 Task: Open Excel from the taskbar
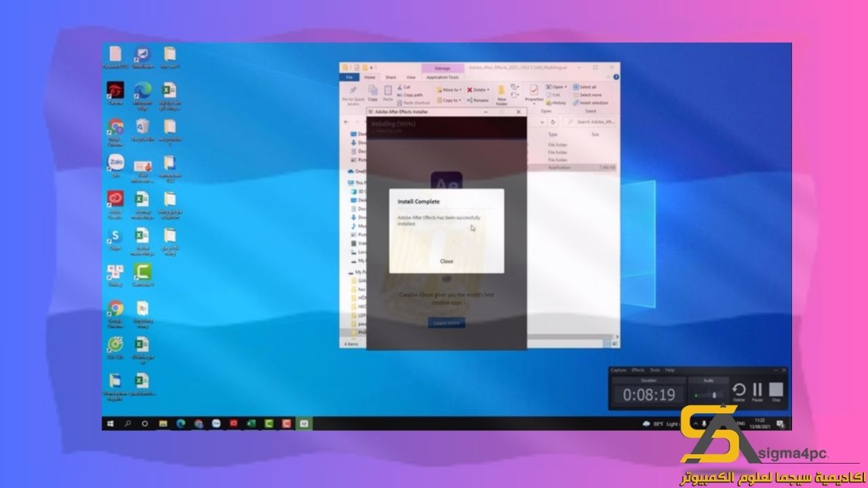click(x=252, y=424)
